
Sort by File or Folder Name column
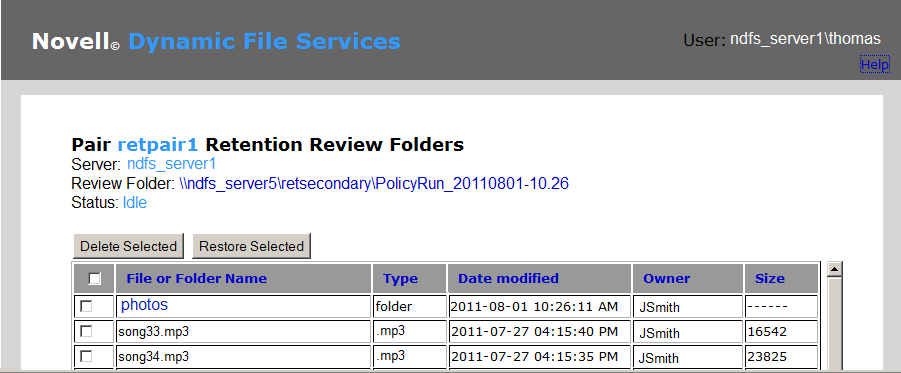point(197,279)
